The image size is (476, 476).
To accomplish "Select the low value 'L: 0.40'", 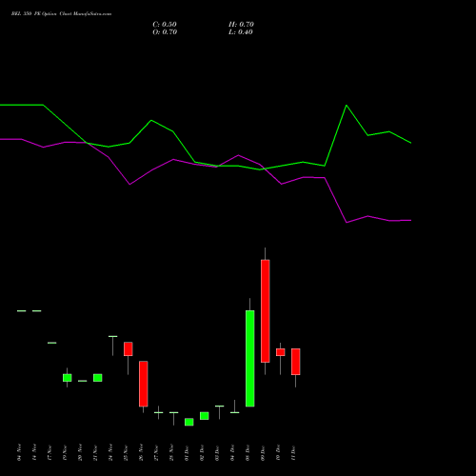I will (241, 32).
